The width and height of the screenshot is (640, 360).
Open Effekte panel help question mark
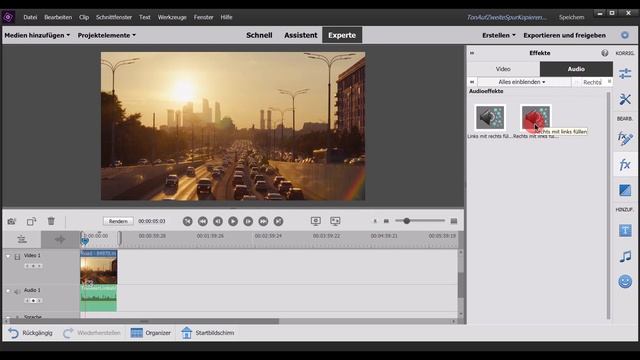pyautogui.click(x=604, y=53)
